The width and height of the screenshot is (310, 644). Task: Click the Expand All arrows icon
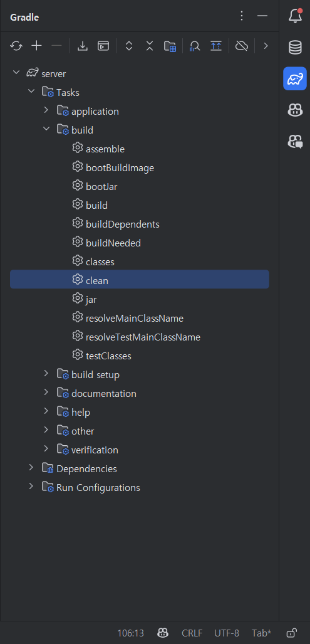(129, 46)
